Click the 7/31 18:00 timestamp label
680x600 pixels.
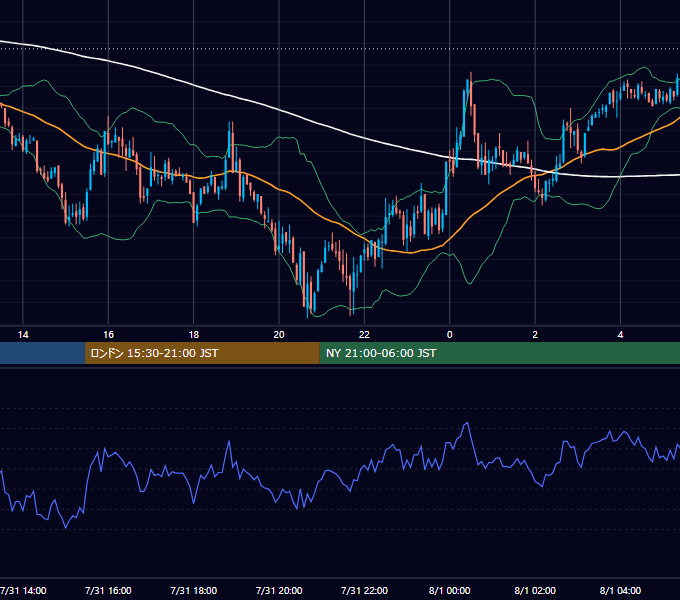tap(194, 590)
